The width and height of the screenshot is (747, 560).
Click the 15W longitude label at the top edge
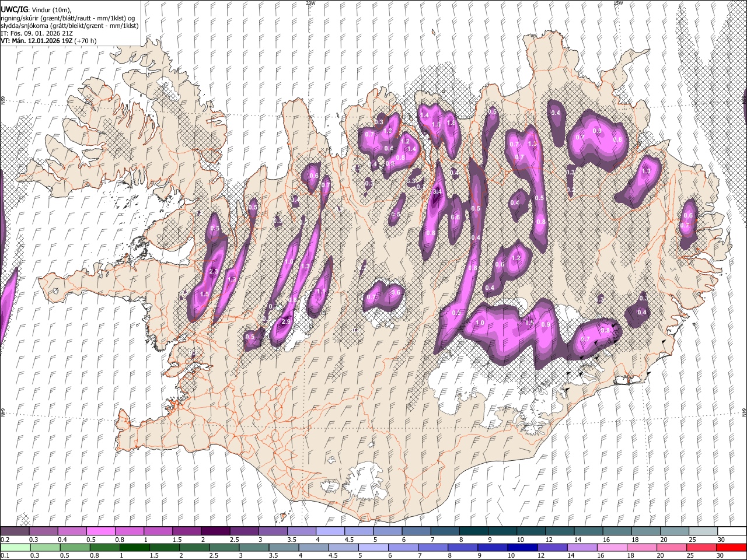(x=618, y=3)
